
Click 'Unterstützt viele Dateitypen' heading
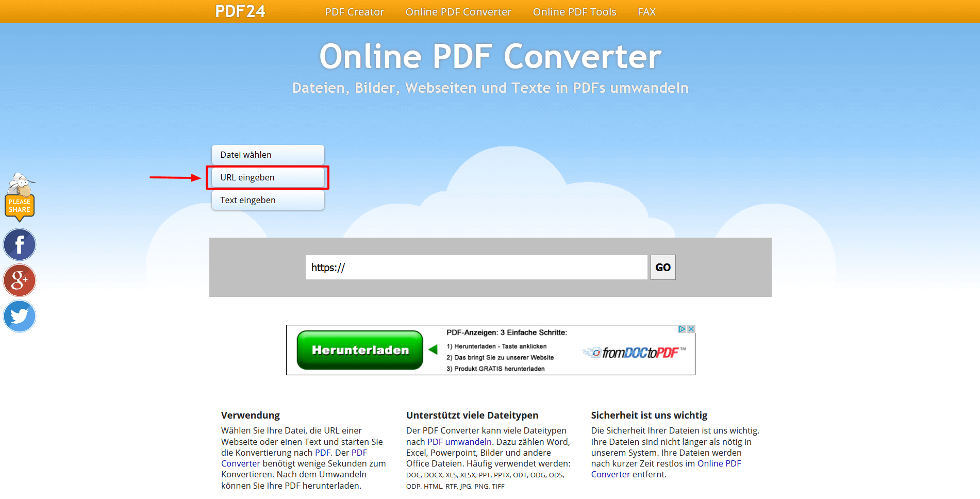pyautogui.click(x=472, y=415)
